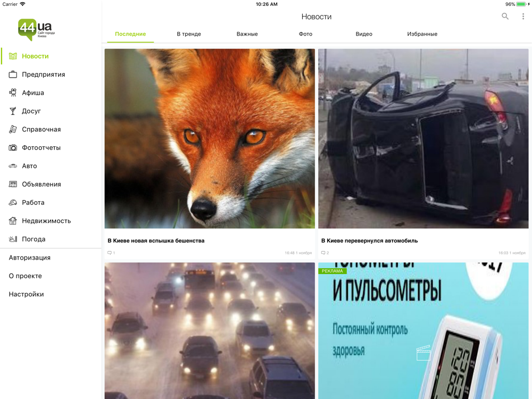Click timestamp 16:03 1 ноября

point(512,253)
